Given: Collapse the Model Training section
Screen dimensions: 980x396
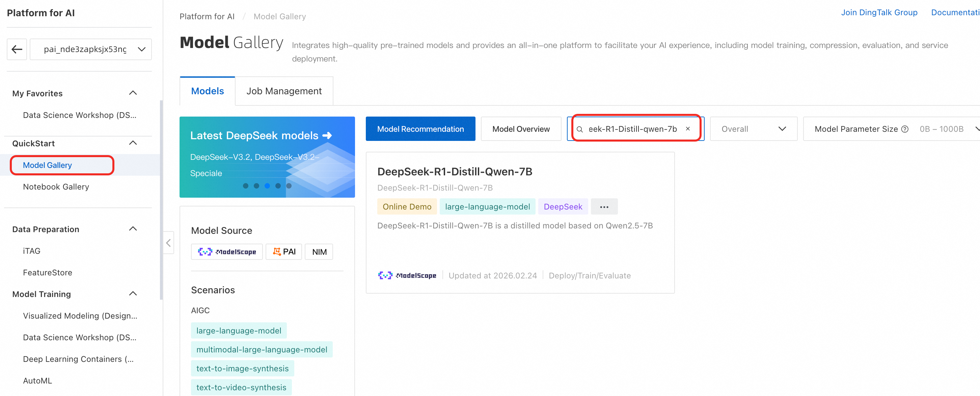Looking at the screenshot, I should click(133, 294).
